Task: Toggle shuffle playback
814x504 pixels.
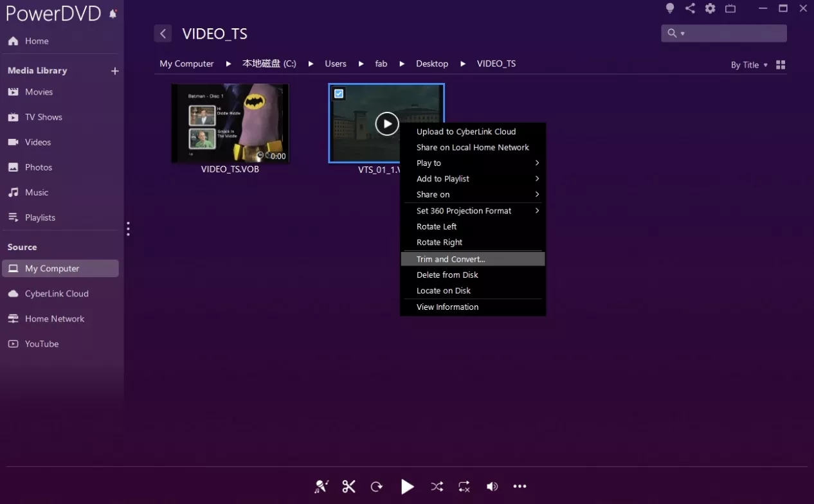Action: [437, 487]
